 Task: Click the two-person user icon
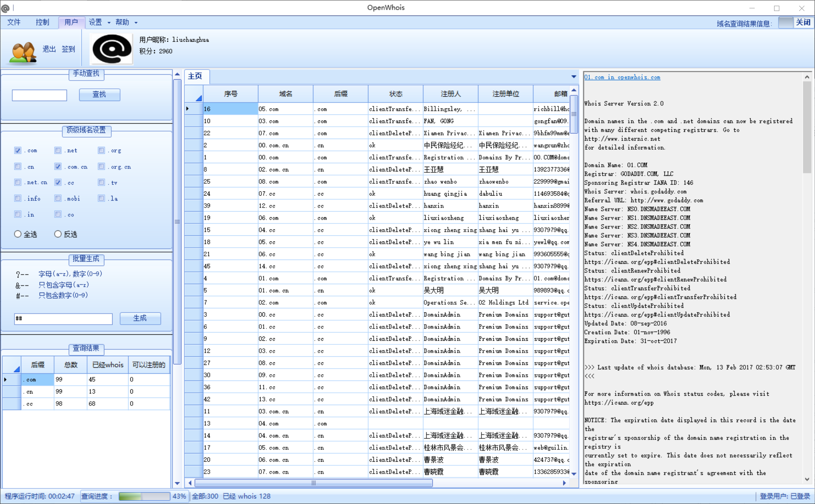tap(23, 52)
